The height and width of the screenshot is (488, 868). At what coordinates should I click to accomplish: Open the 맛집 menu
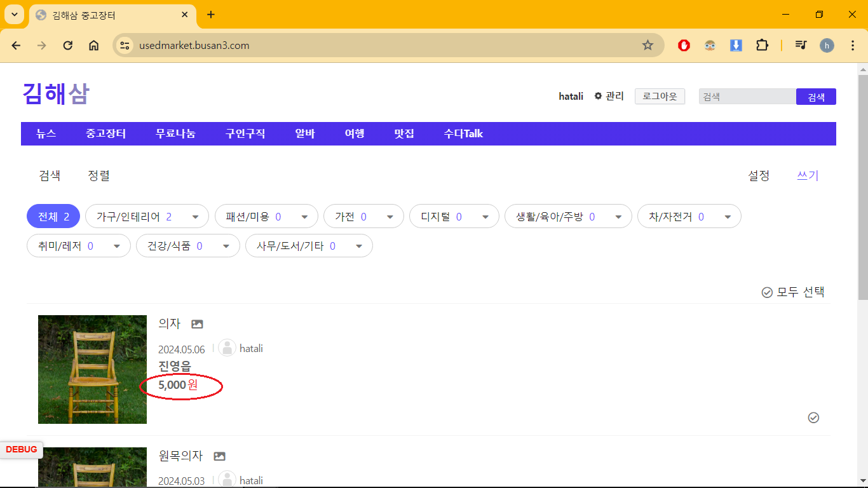(x=404, y=133)
